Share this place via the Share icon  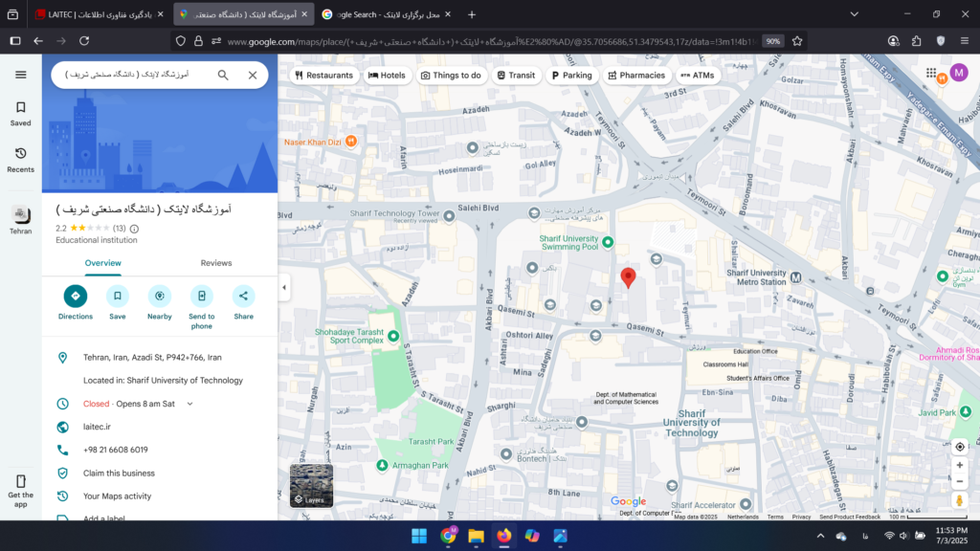pyautogui.click(x=243, y=297)
